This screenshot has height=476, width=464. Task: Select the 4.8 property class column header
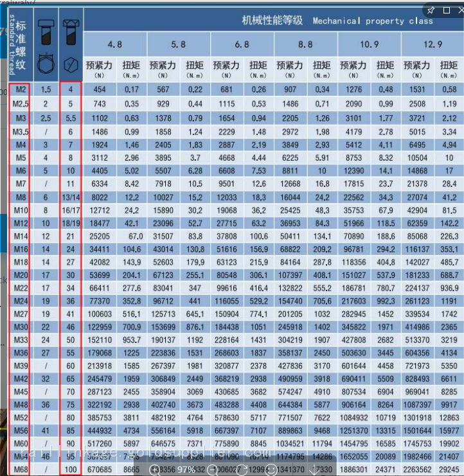click(x=115, y=44)
